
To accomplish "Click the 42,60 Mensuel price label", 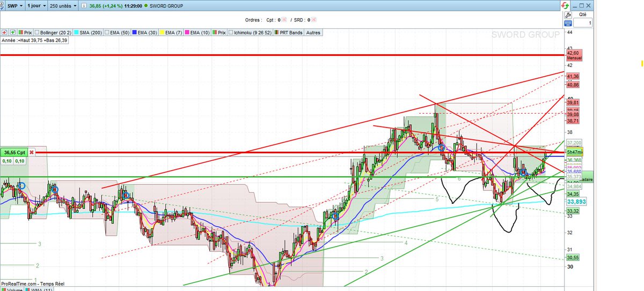I will pos(573,55).
